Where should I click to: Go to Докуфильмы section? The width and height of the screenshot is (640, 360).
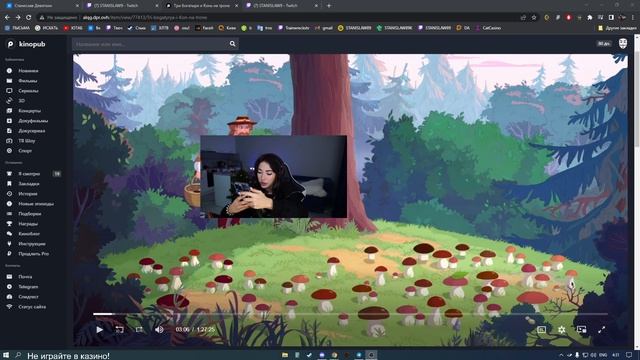33,121
